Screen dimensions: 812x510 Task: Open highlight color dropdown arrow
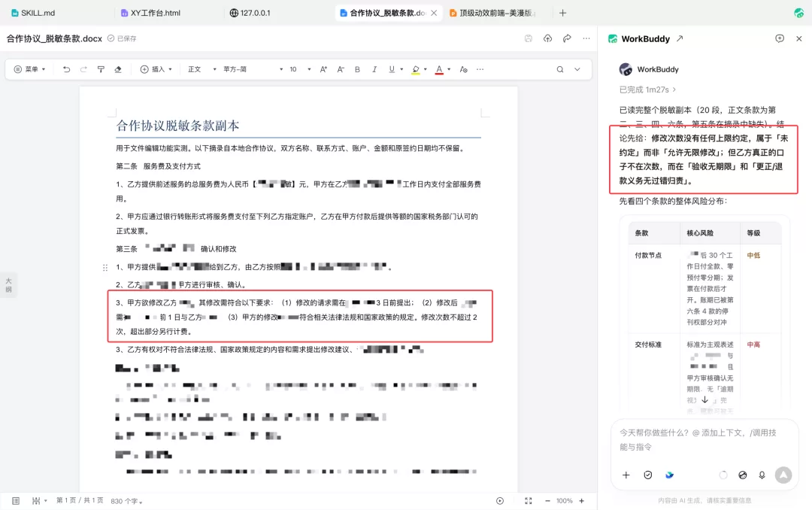click(x=425, y=69)
